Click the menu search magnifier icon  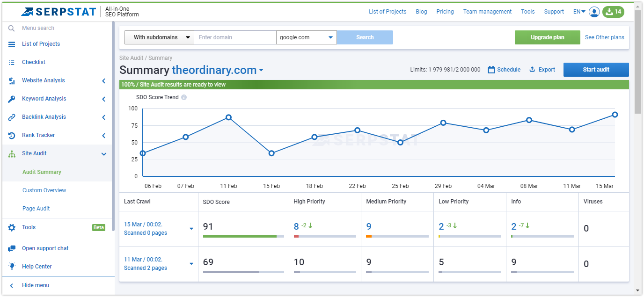[12, 28]
